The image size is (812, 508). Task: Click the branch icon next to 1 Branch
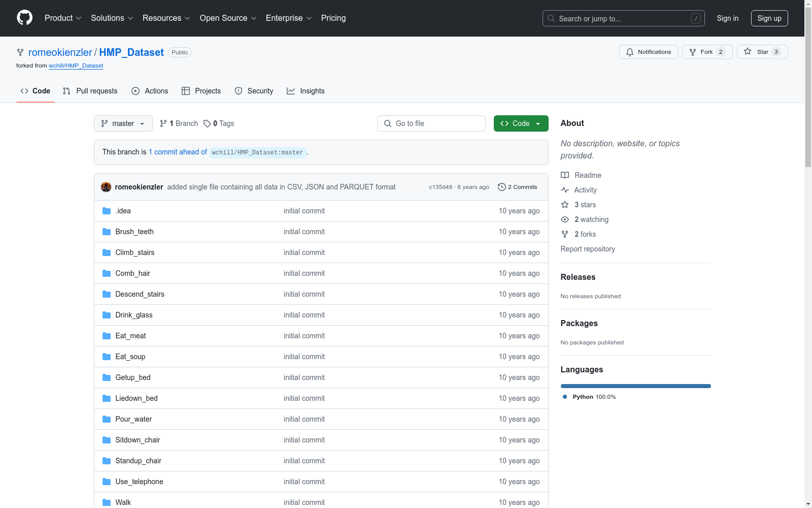pyautogui.click(x=163, y=123)
